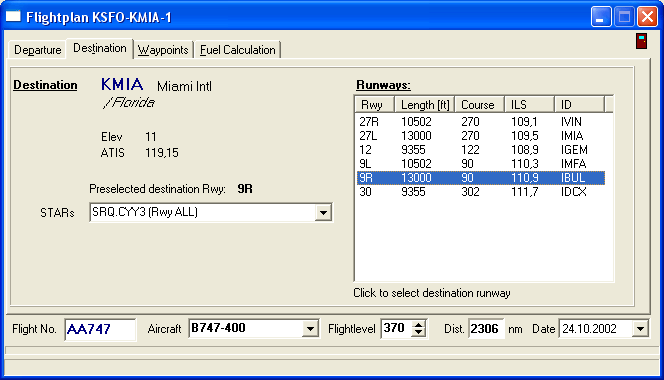Sort by the Length [ft] column header
Image resolution: width=664 pixels, height=380 pixels.
tap(425, 105)
